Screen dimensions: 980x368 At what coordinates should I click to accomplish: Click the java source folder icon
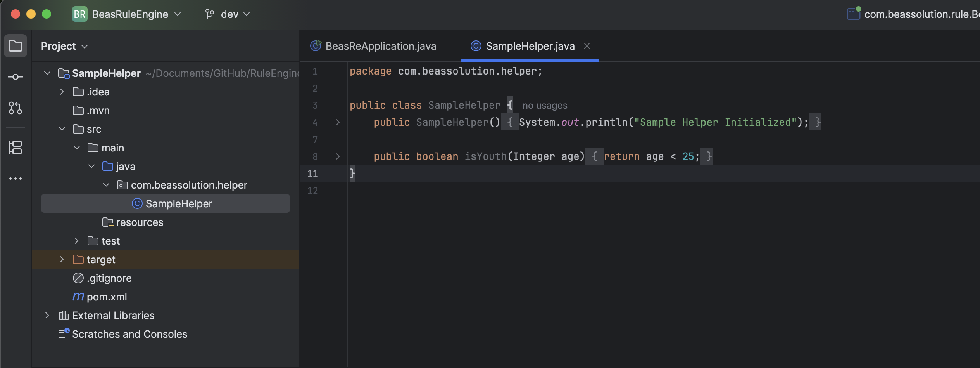(107, 167)
